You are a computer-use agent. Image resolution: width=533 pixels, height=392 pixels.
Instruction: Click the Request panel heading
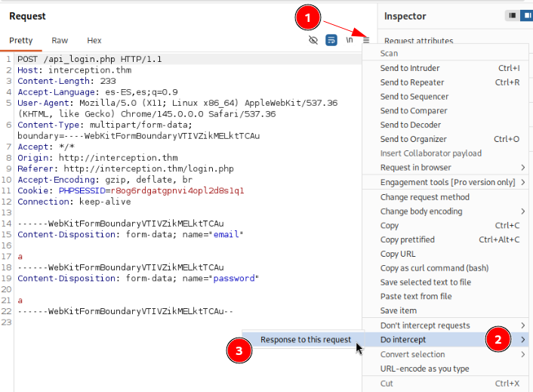pos(27,16)
